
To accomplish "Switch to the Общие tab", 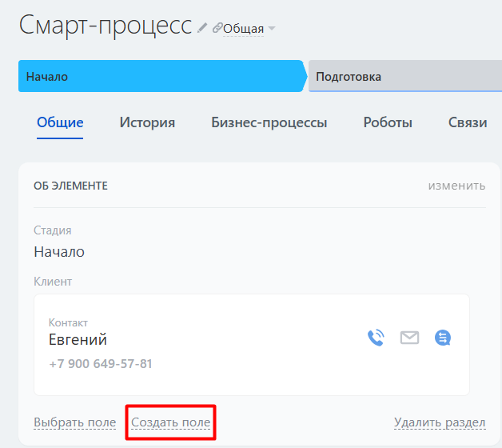I will pyautogui.click(x=60, y=122).
